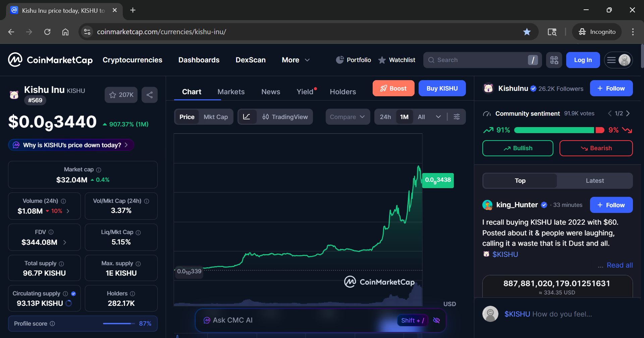Switch feed to Latest posts
The height and width of the screenshot is (338, 644).
(x=595, y=181)
